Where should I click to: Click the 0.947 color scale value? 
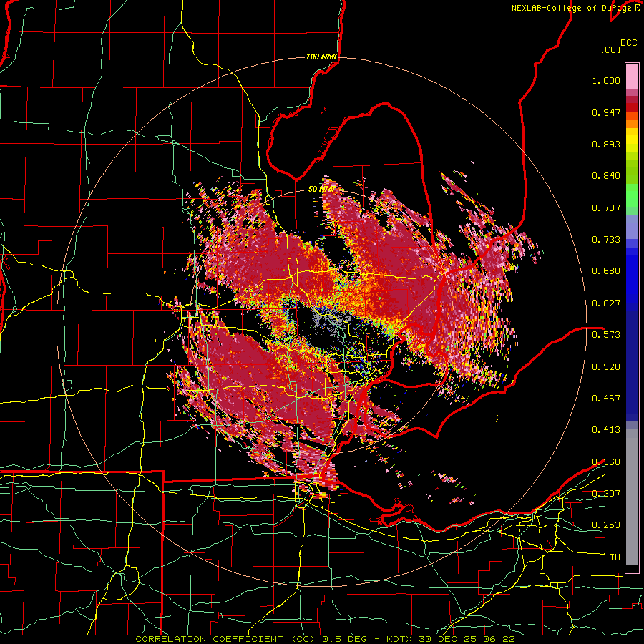[x=606, y=112]
